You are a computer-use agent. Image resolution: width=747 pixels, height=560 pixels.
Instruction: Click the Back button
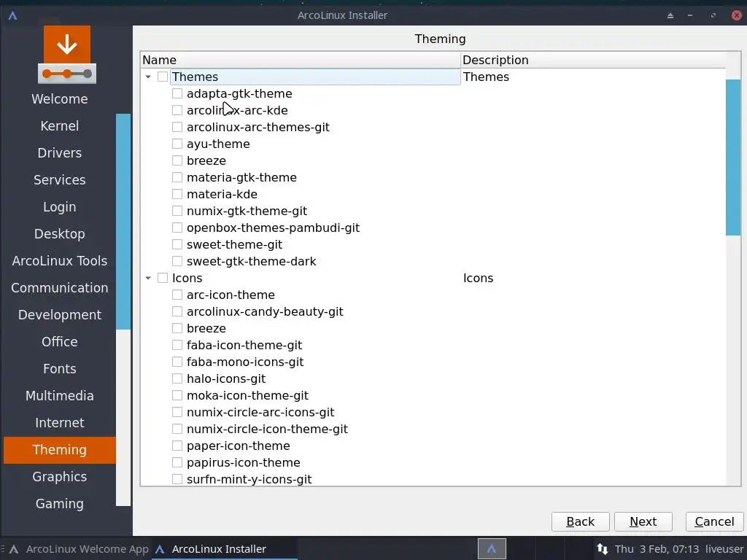[x=580, y=522]
